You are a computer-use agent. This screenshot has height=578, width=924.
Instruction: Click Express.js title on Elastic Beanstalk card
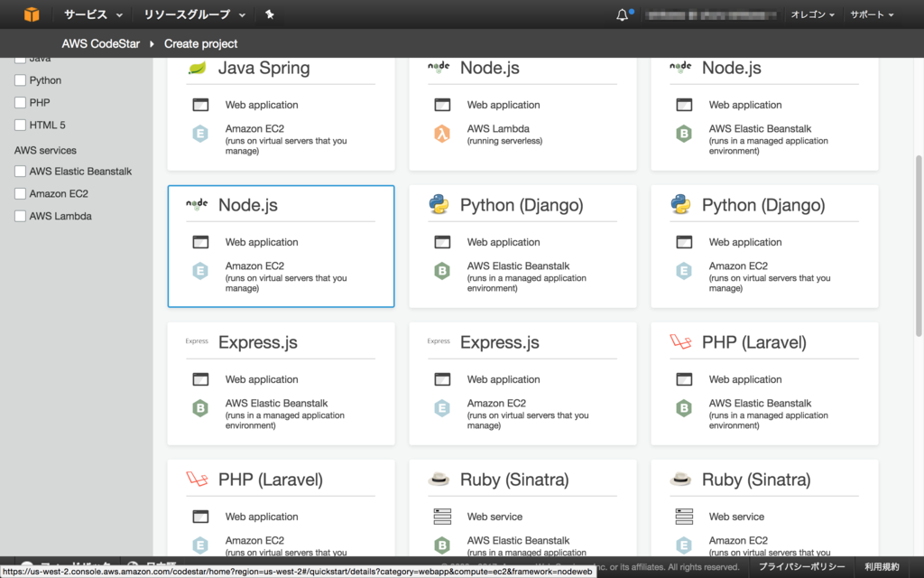(258, 342)
